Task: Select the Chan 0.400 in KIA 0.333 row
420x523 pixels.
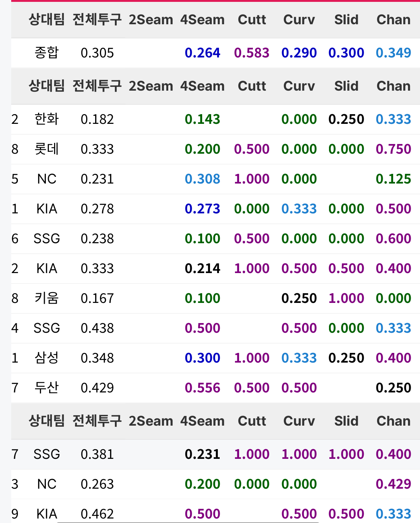Action: coord(394,269)
